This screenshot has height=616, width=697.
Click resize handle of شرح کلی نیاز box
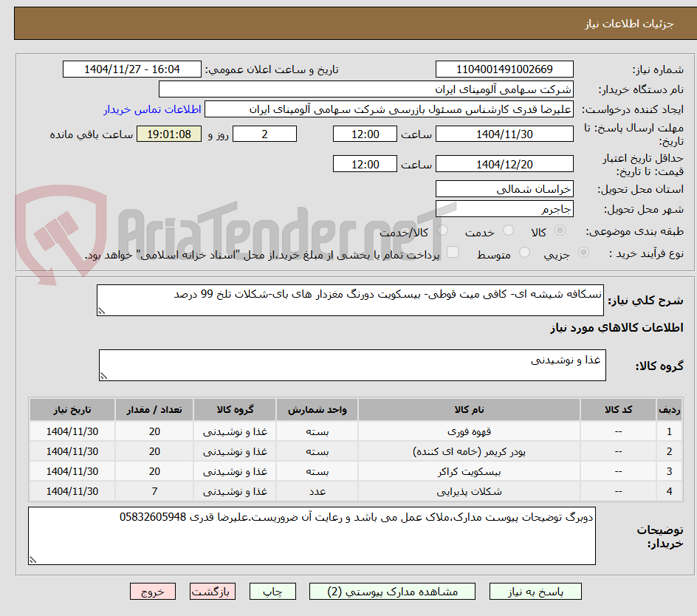102,312
